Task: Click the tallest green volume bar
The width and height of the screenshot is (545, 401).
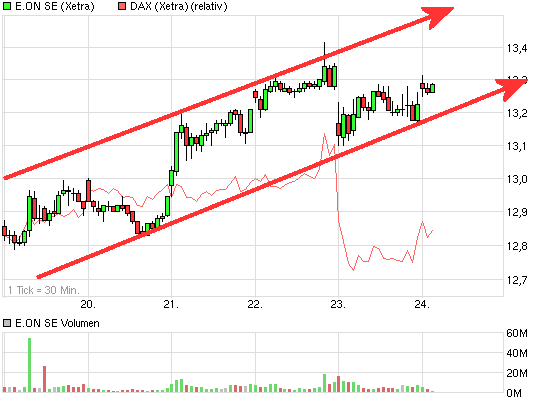Action: click(x=30, y=365)
